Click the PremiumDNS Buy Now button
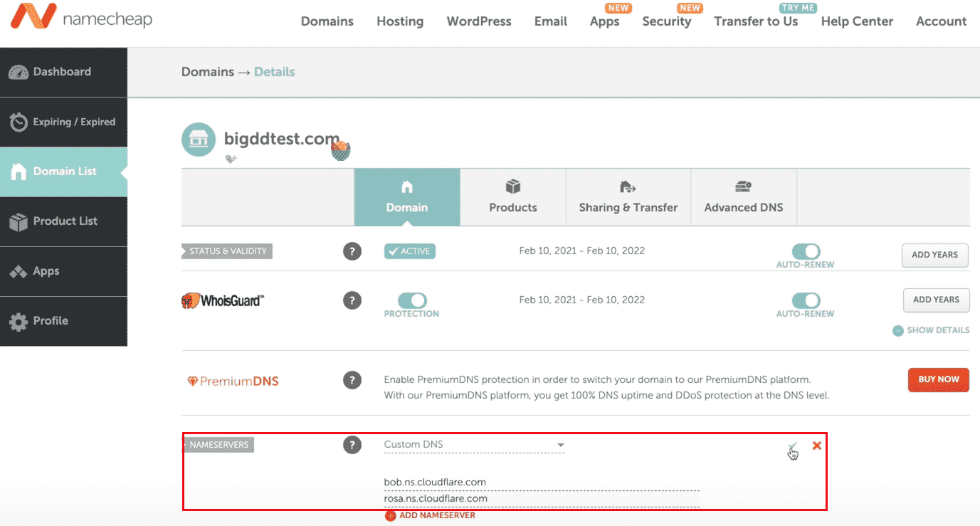 939,379
